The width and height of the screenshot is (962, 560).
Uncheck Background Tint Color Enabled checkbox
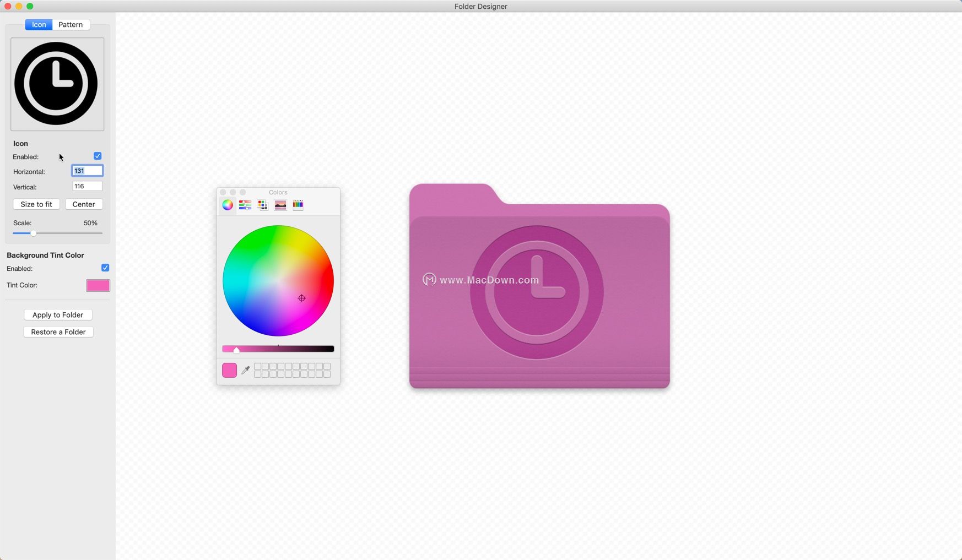105,268
